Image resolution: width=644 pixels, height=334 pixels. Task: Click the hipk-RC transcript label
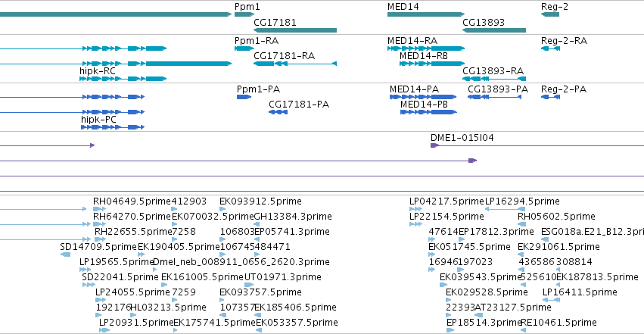tap(98, 71)
